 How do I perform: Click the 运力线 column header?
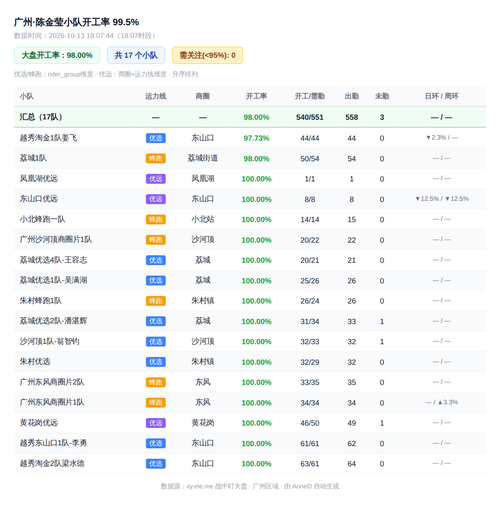[x=156, y=96]
